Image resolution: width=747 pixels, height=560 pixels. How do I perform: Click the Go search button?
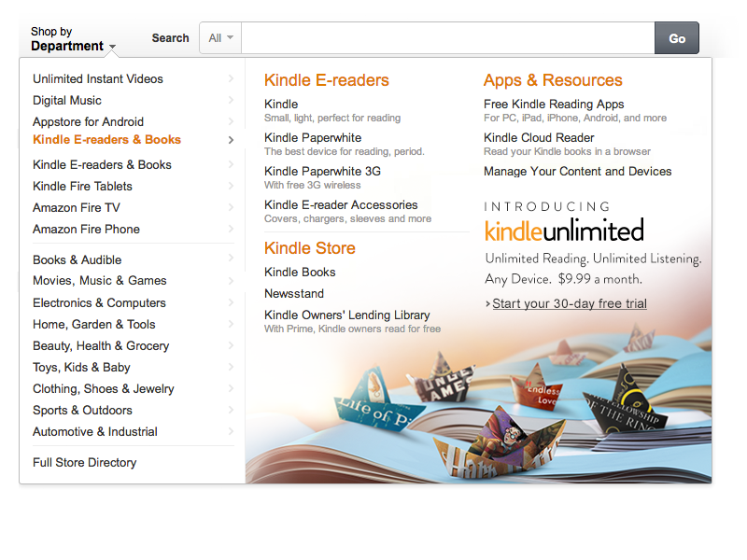tap(676, 37)
